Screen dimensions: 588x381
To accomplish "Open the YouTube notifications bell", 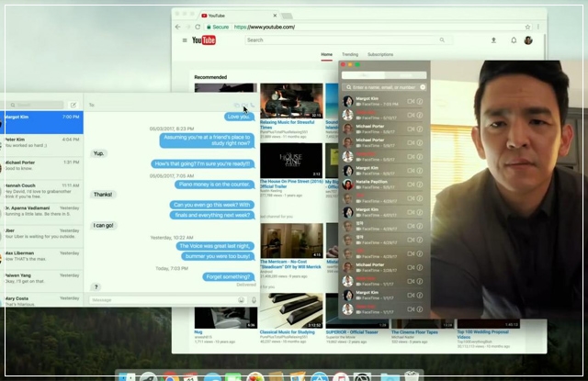I will [514, 40].
